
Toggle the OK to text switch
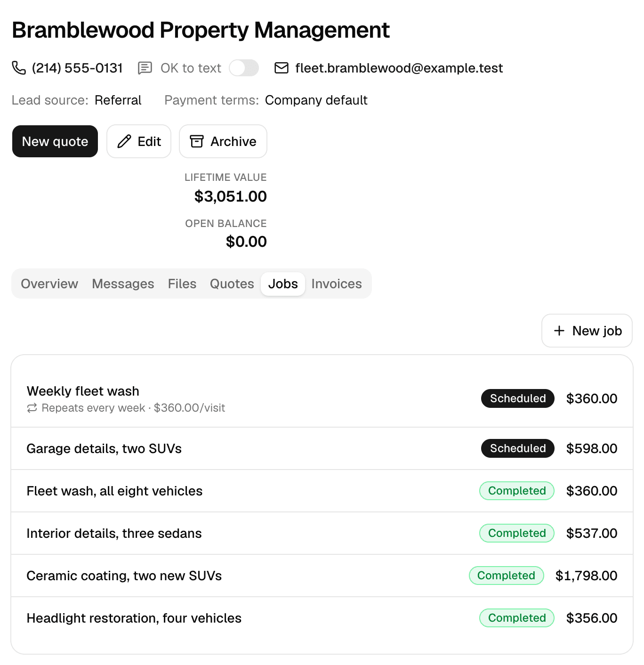coord(244,68)
